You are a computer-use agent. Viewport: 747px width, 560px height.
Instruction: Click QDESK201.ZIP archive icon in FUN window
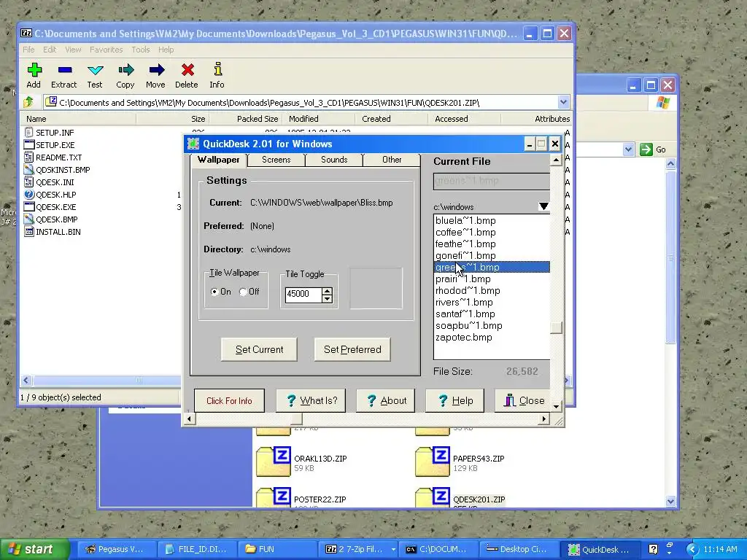(433, 497)
